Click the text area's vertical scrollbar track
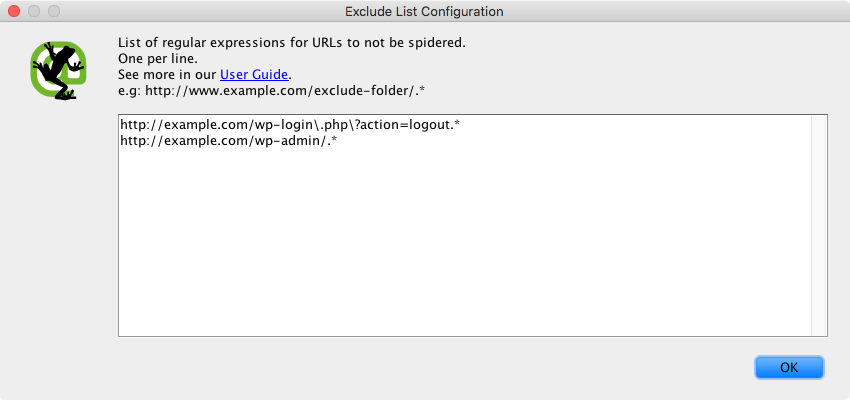Viewport: 850px width, 400px height. pos(819,225)
